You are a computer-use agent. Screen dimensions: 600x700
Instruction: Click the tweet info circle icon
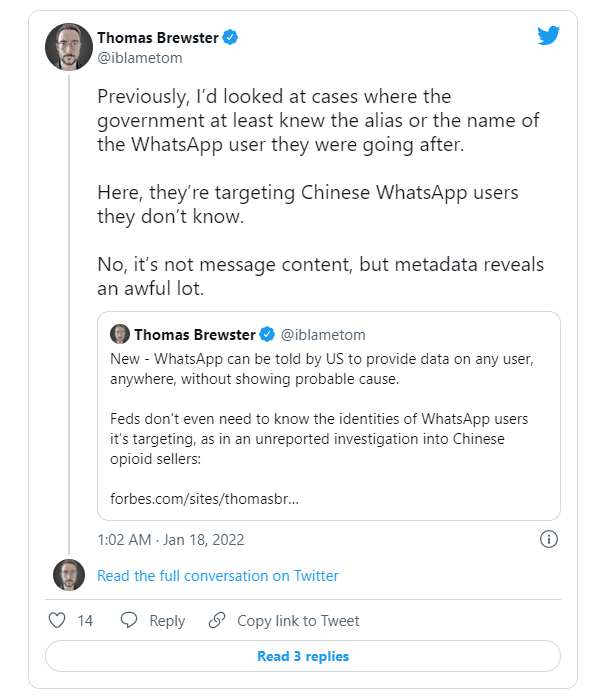point(548,539)
